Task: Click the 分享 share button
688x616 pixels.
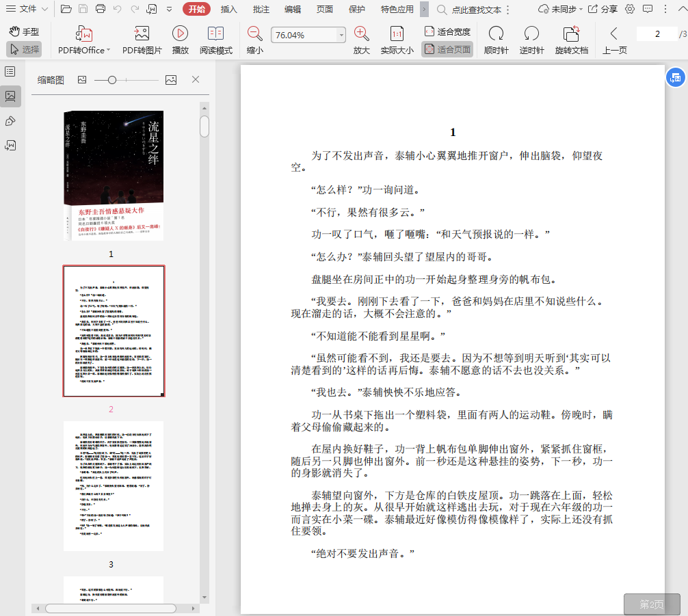Action: (603, 9)
